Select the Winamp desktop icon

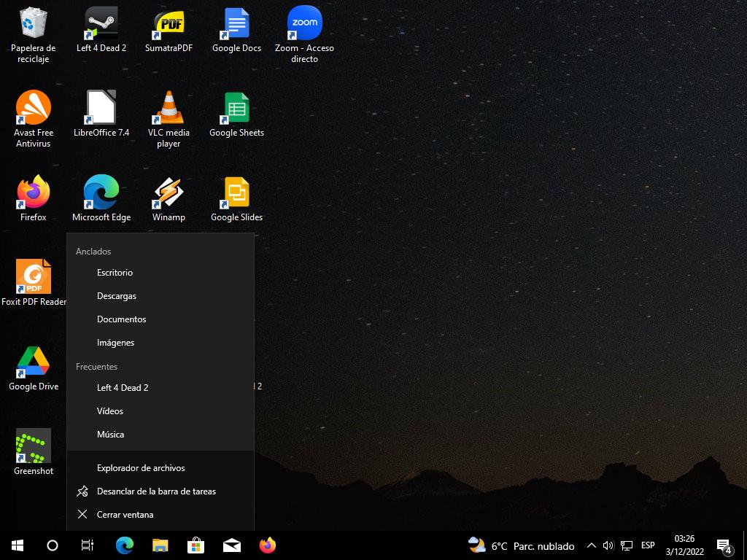pyautogui.click(x=169, y=194)
